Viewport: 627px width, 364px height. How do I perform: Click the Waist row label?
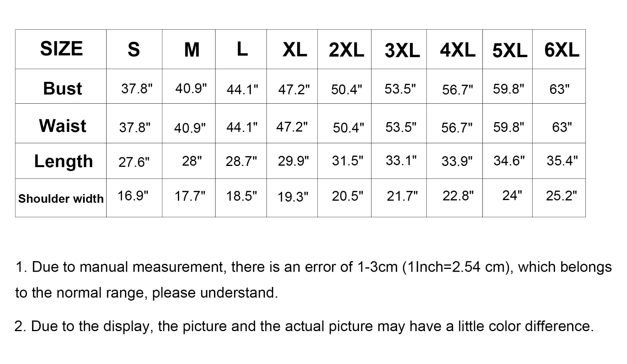[x=62, y=126]
